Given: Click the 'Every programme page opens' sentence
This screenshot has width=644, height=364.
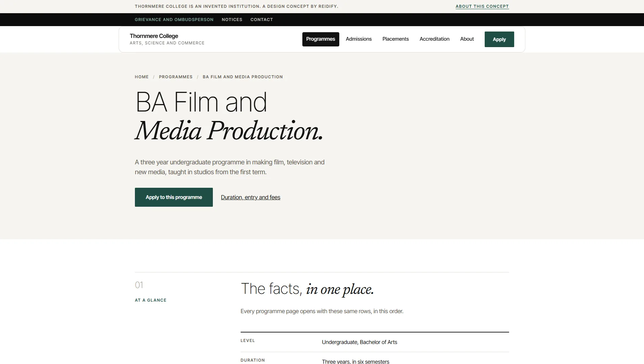Looking at the screenshot, I should coord(322,311).
